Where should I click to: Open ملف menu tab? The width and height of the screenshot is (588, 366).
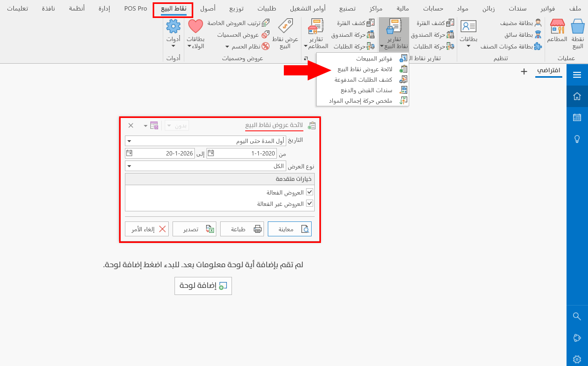tap(575, 8)
